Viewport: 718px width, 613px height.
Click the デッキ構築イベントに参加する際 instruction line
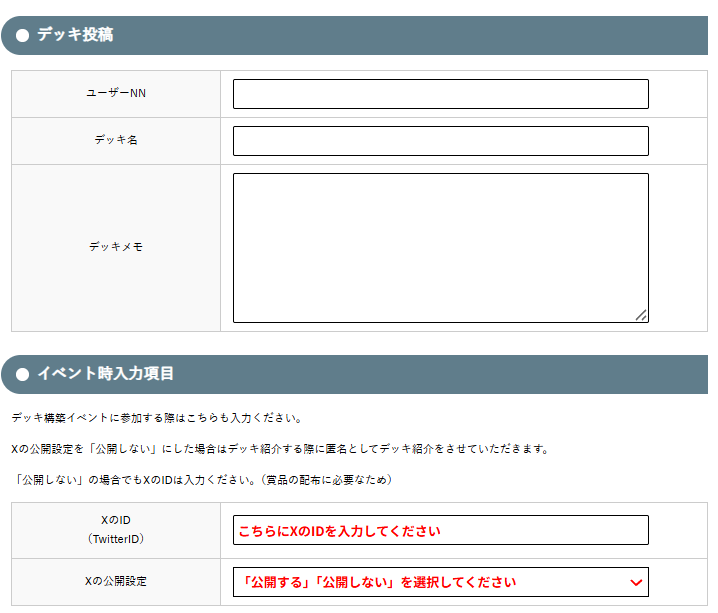pyautogui.click(x=156, y=418)
